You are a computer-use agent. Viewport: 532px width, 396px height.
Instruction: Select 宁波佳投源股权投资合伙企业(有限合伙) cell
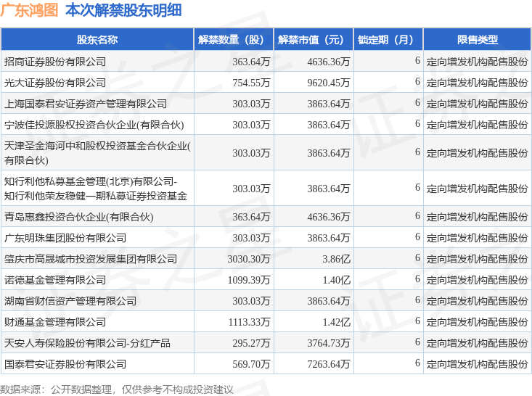point(94,125)
